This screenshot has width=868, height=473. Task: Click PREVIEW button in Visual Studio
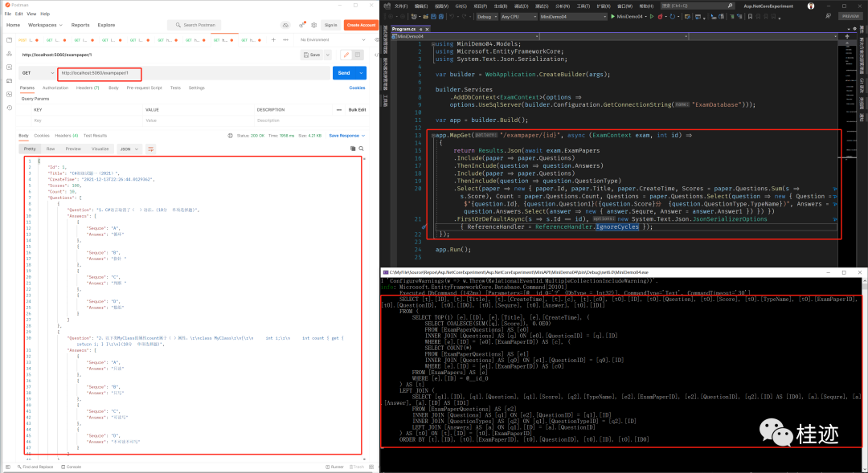point(850,17)
